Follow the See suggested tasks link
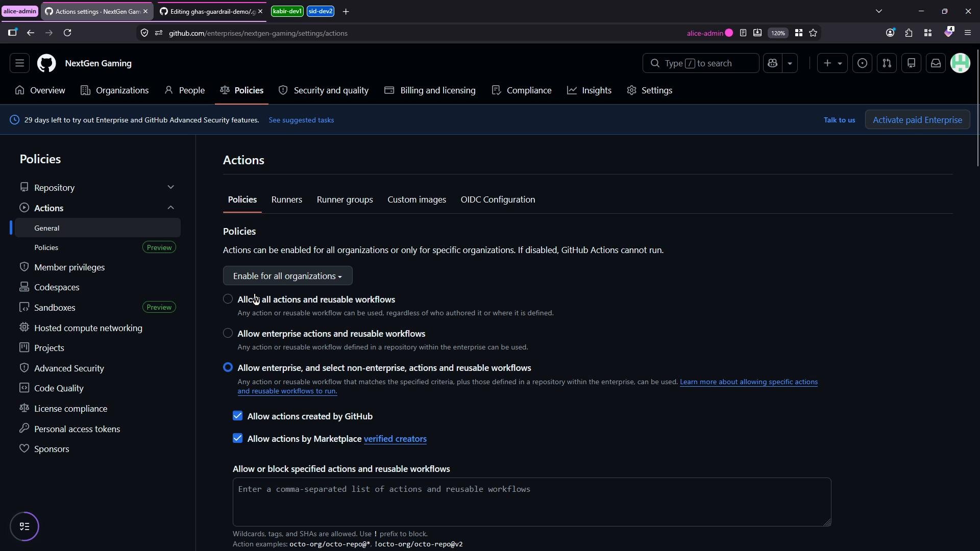The image size is (980, 551). point(302,120)
